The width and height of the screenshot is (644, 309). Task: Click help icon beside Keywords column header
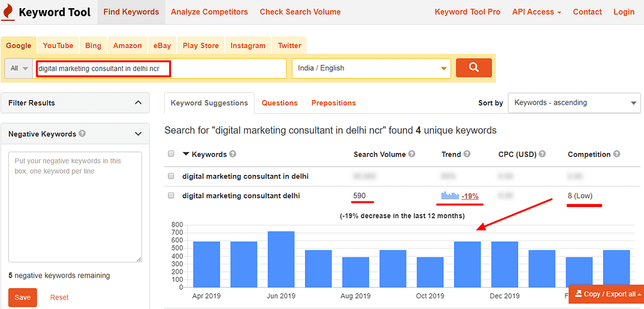pyautogui.click(x=233, y=154)
